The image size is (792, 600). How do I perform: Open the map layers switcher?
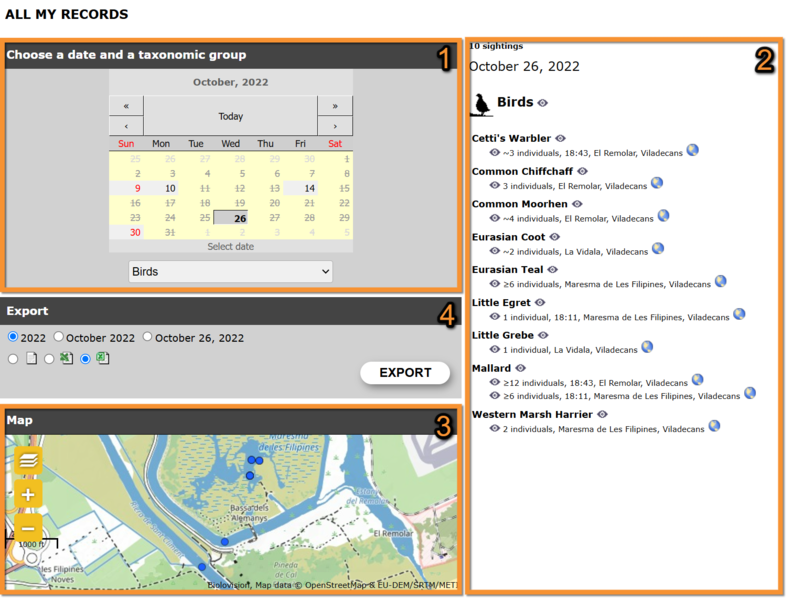28,460
